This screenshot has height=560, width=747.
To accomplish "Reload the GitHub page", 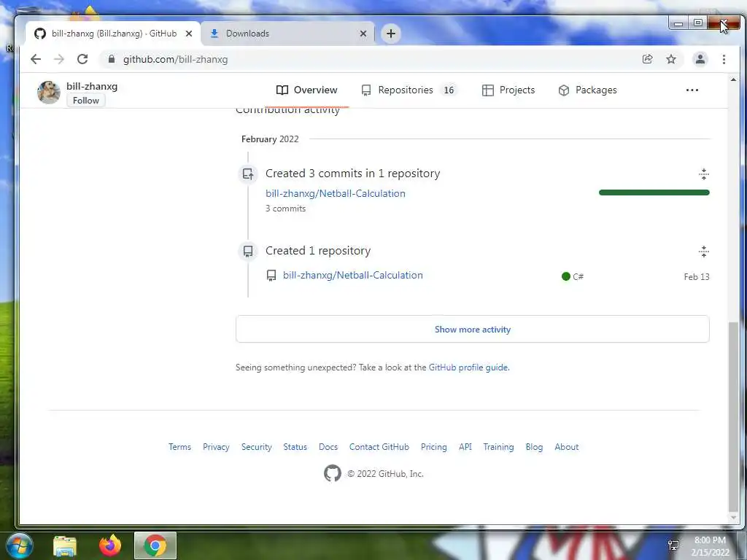I will [x=82, y=59].
